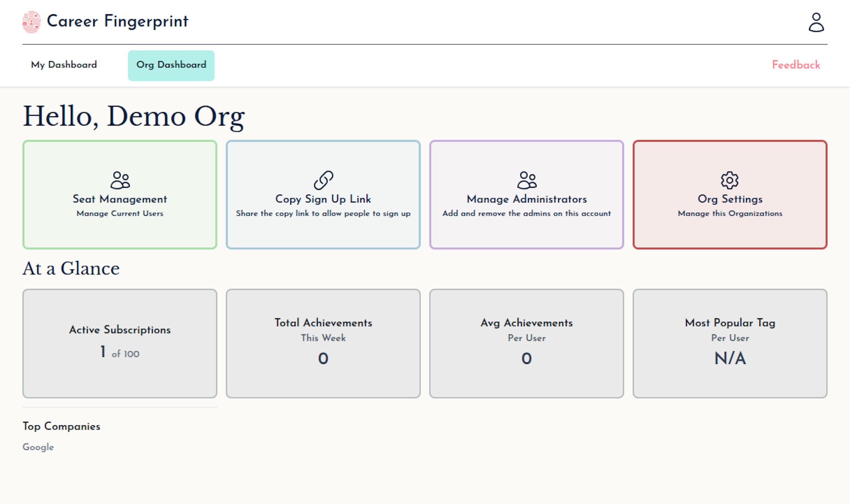Open Seat Management card title
Screen dimensions: 850x504
coord(120,199)
